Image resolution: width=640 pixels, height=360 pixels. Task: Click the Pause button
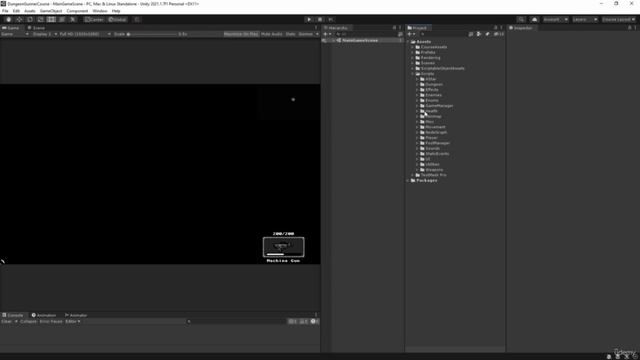point(320,20)
